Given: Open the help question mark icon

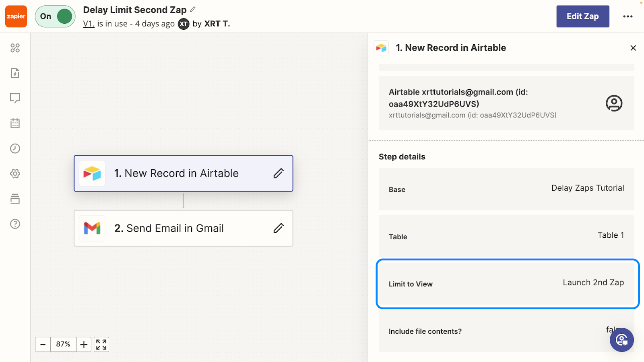Looking at the screenshot, I should [x=15, y=224].
